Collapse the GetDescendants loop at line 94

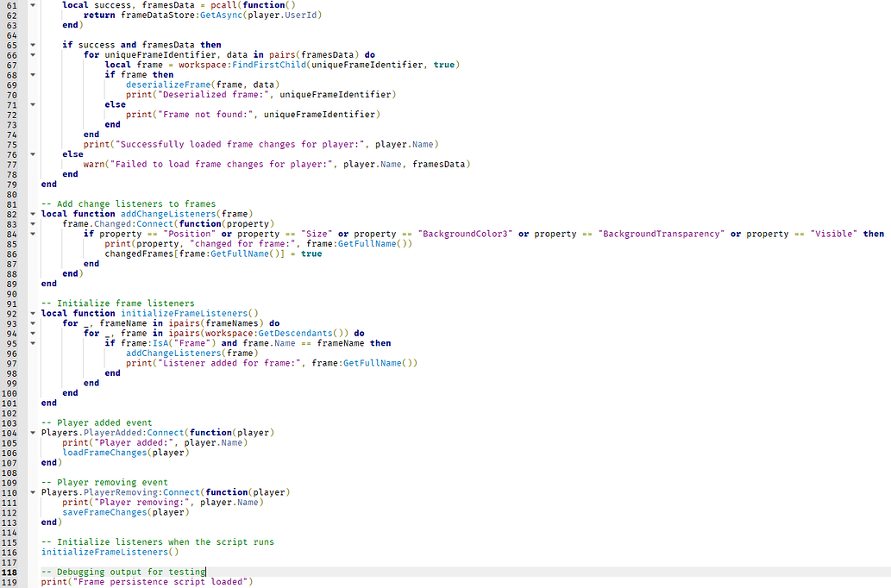coord(31,333)
